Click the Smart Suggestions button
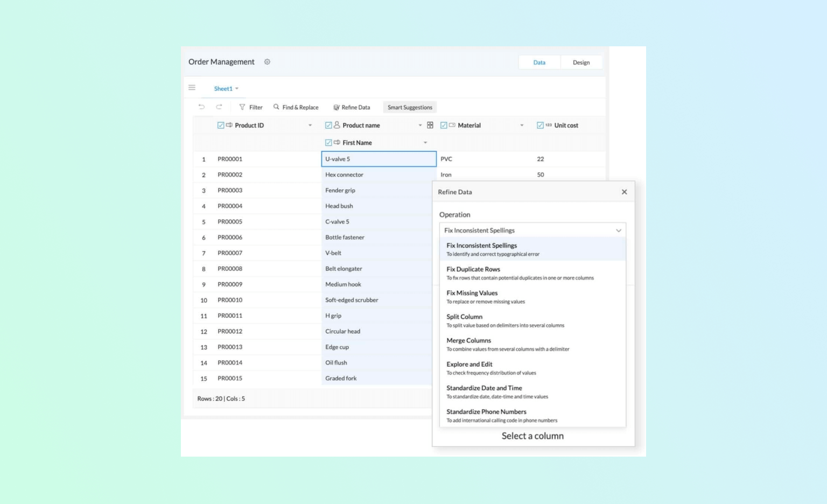Image resolution: width=827 pixels, height=504 pixels. tap(410, 107)
